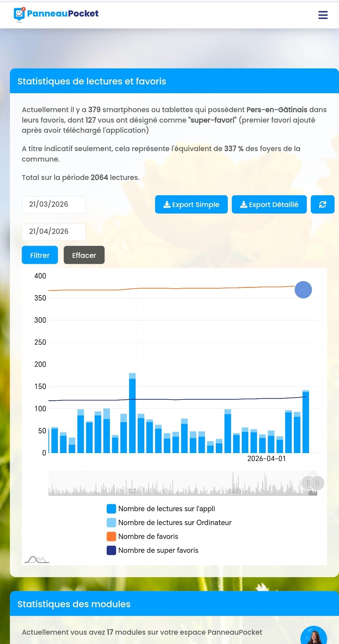Open the start date picker 21/03/2026
Viewport: 339px width, 644px height.
(54, 204)
